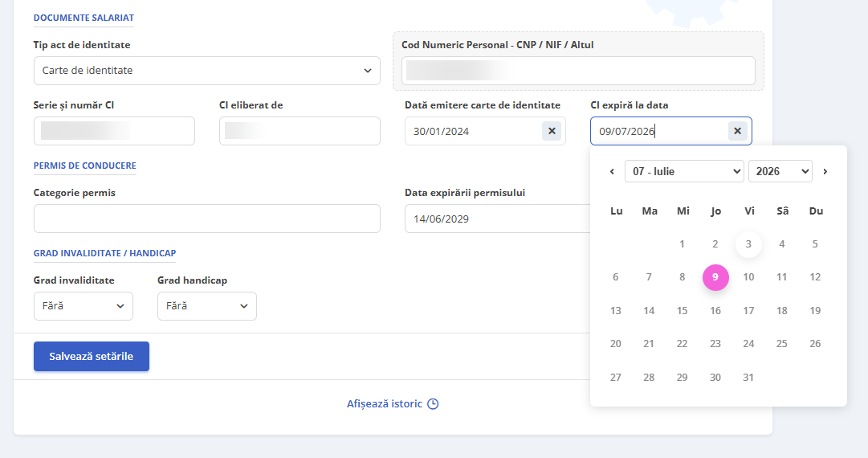Click the PERMIS DE CONDUCERE section heading
The image size is (868, 458).
tap(84, 166)
